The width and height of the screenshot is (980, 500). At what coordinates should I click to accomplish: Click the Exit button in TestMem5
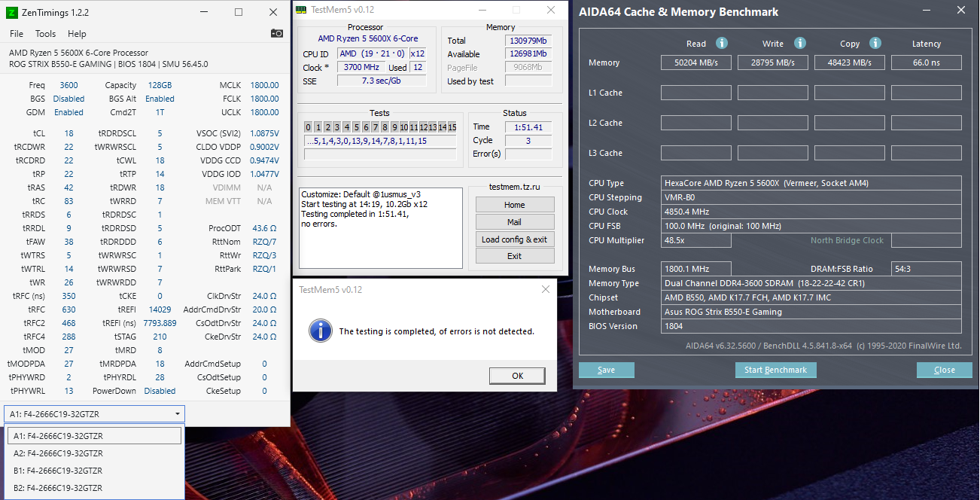pyautogui.click(x=515, y=256)
